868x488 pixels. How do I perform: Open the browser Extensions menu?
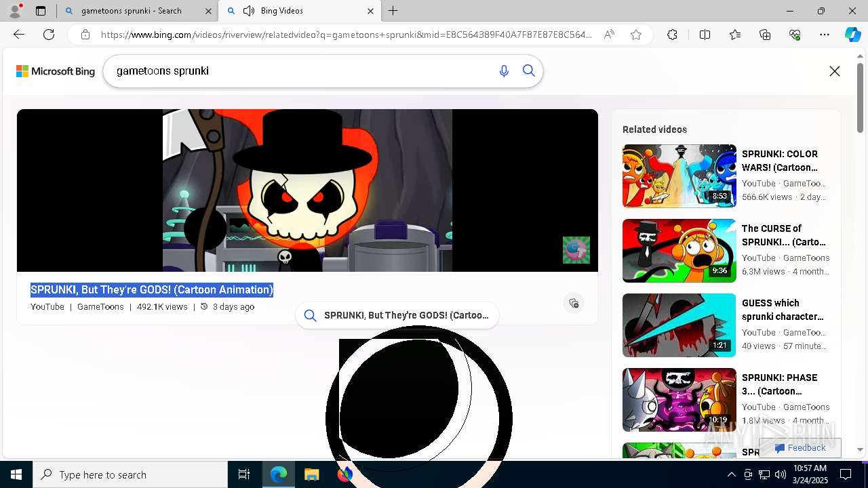click(672, 35)
